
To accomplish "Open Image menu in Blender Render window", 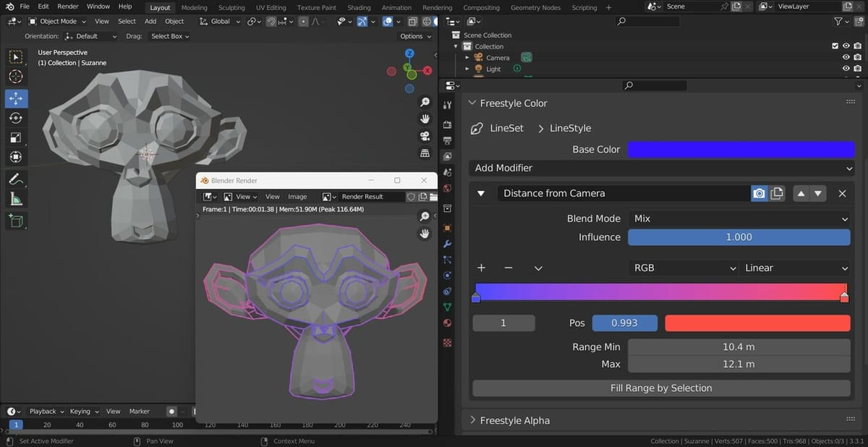I will tap(297, 197).
